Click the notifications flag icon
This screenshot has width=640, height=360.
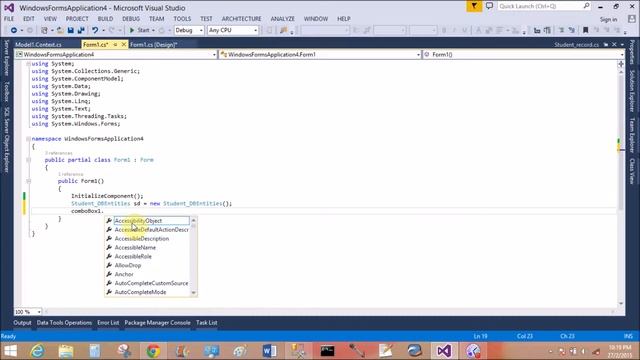(474, 6)
